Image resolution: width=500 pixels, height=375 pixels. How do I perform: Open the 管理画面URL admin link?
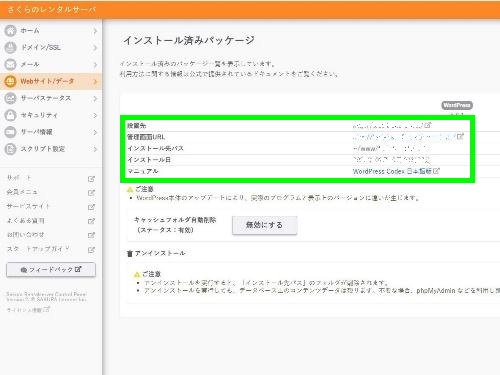click(404, 137)
